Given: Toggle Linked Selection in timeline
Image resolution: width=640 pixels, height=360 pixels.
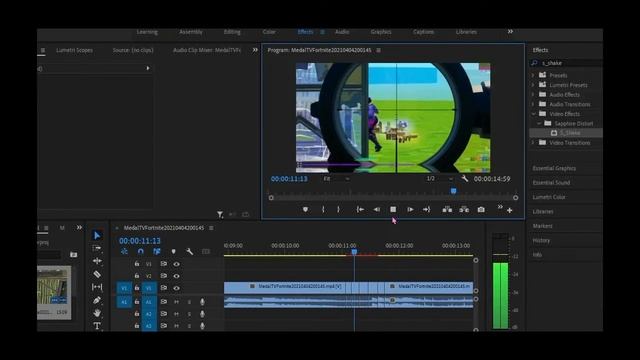Looking at the screenshot, I should [157, 251].
